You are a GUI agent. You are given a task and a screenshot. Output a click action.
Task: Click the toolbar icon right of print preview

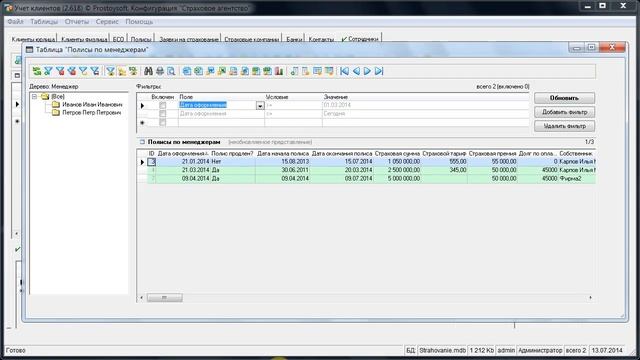tap(187, 71)
